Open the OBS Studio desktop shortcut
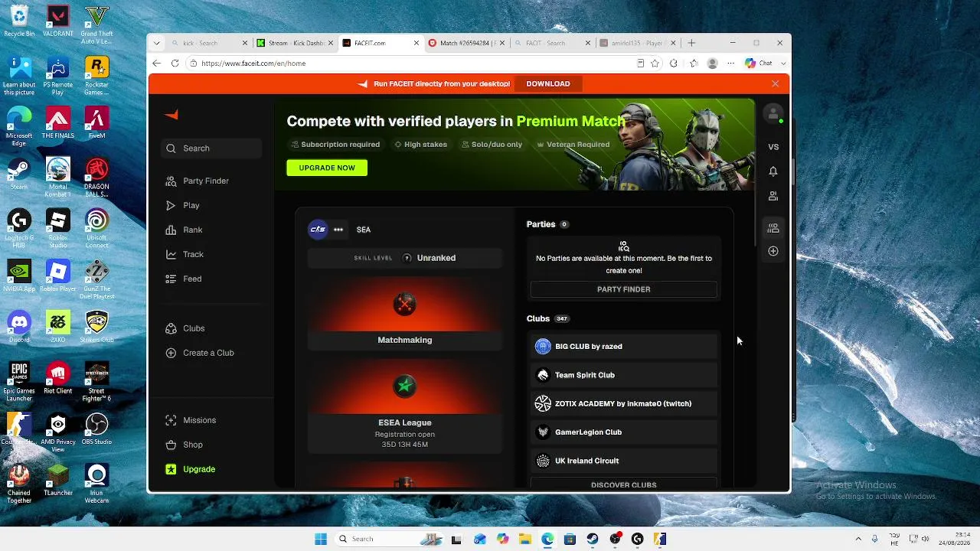The image size is (980, 551). 96,429
